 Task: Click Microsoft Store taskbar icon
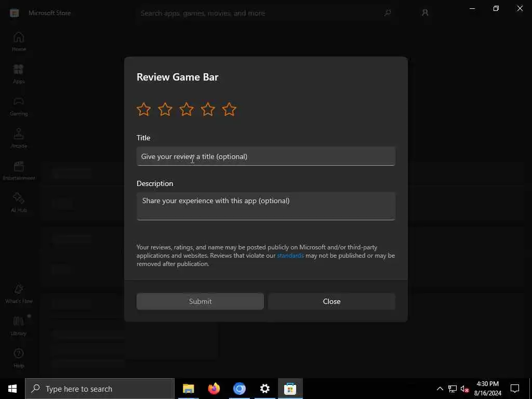tap(290, 389)
